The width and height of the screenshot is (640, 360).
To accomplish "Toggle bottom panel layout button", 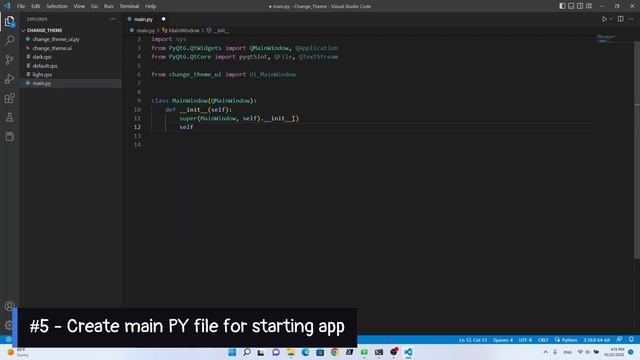I will [571, 6].
